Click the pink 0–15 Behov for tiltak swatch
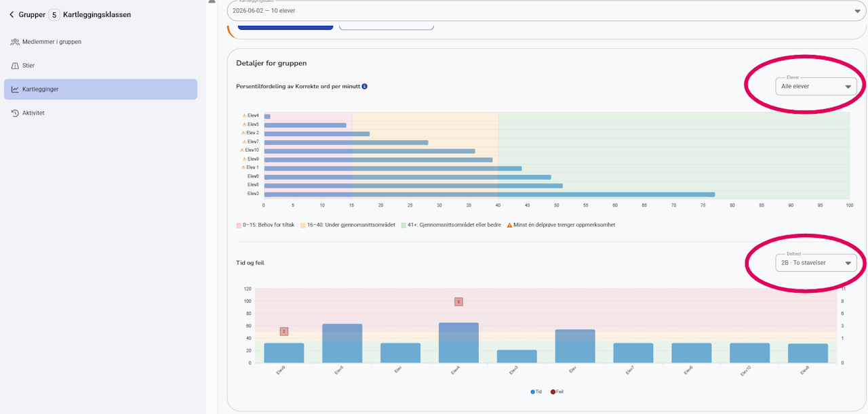868x414 pixels. pyautogui.click(x=239, y=225)
